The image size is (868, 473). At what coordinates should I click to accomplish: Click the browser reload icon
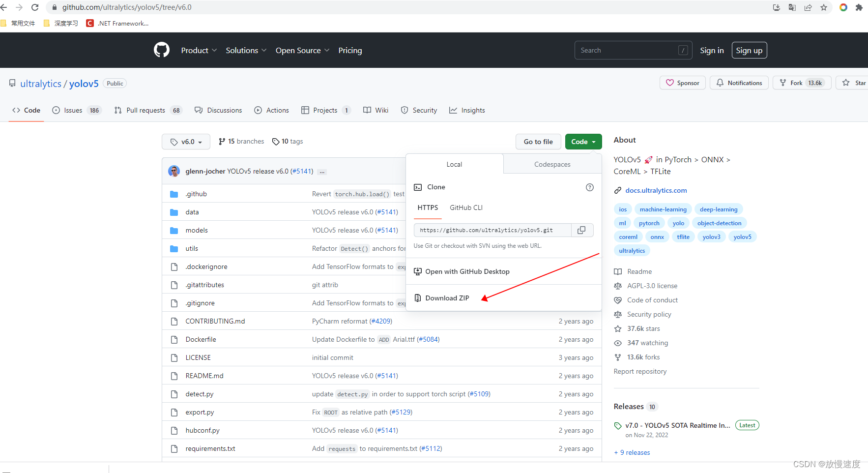tap(35, 7)
